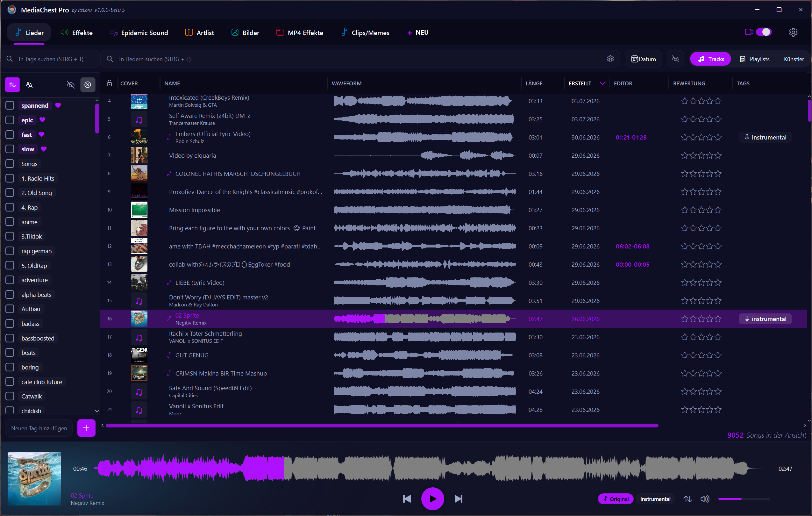The image size is (812, 516).
Task: Rate Mission Impossible with the fifth star
Action: (x=717, y=210)
